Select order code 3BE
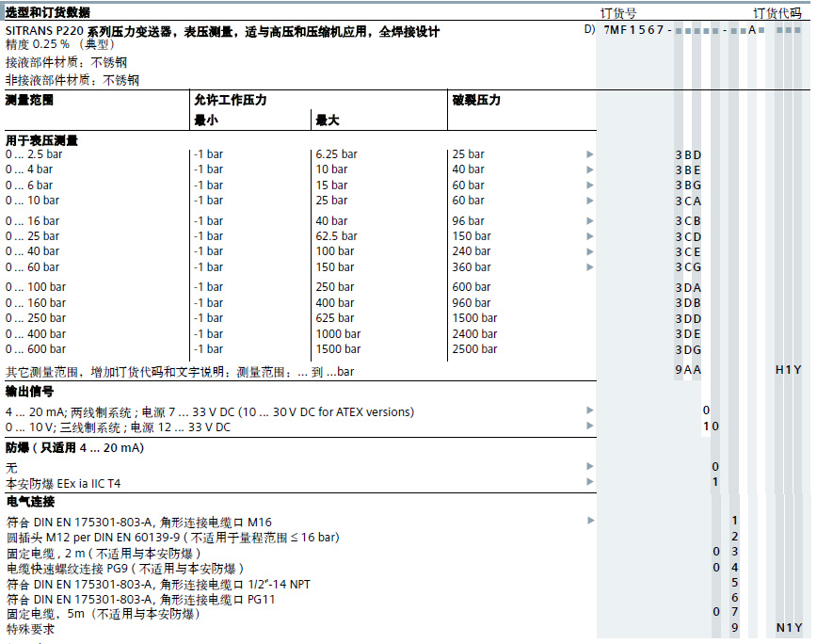Screen dimensions: 817x644 tap(688, 170)
